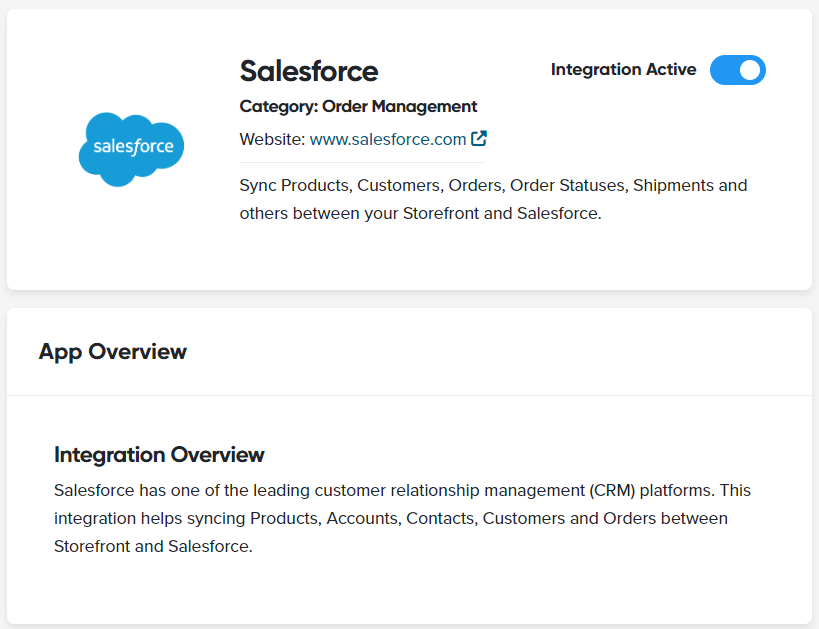This screenshot has height=629, width=819.
Task: Click the Category: Order Management label
Action: pyautogui.click(x=358, y=106)
